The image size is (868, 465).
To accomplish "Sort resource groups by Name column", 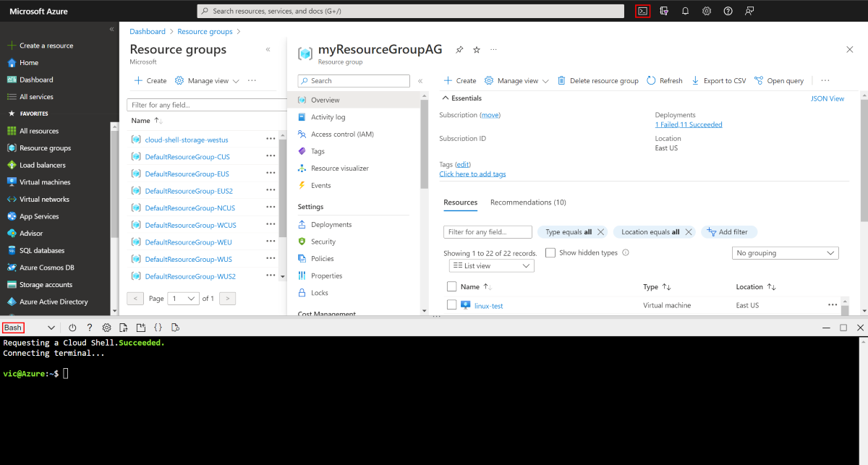I will pos(147,121).
